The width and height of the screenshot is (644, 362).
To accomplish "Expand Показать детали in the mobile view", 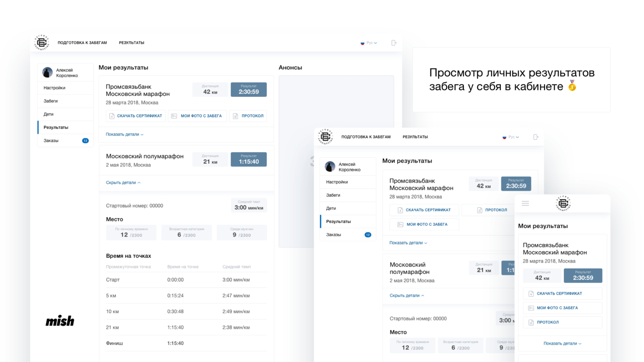I will click(x=562, y=343).
